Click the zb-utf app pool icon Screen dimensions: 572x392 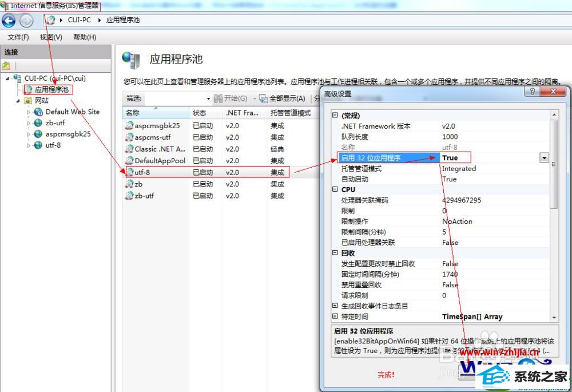point(129,196)
